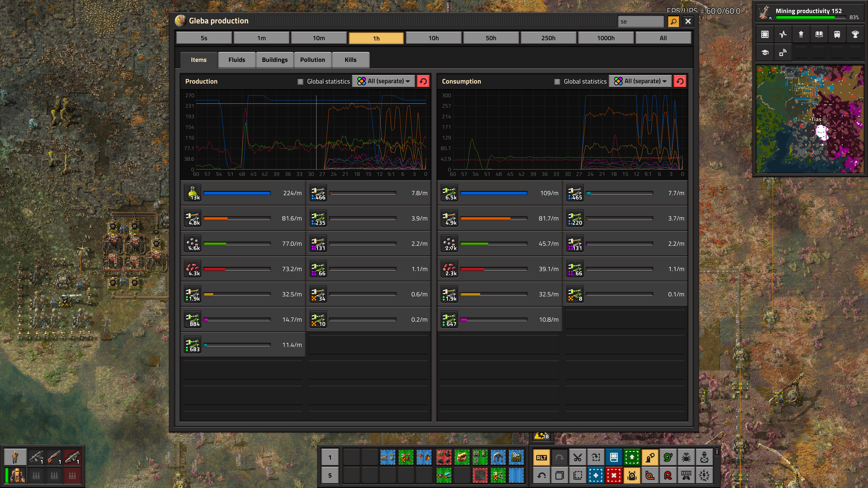
Task: Click the Production row showing 224/m
Action: pyautogui.click(x=243, y=193)
